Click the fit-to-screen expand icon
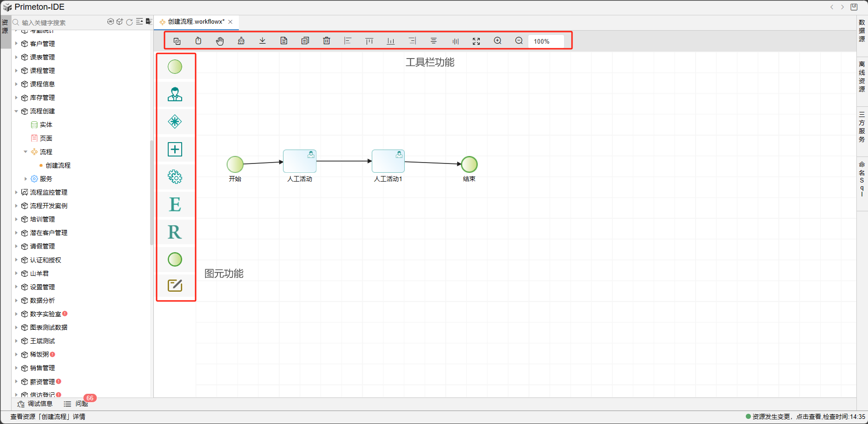The width and height of the screenshot is (868, 424). point(476,41)
